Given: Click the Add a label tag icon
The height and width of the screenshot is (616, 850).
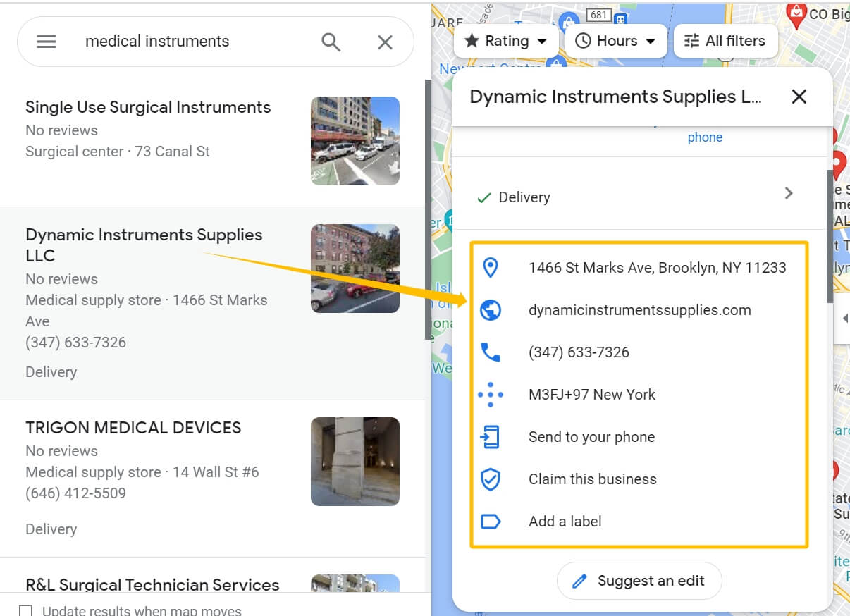Looking at the screenshot, I should click(x=490, y=522).
